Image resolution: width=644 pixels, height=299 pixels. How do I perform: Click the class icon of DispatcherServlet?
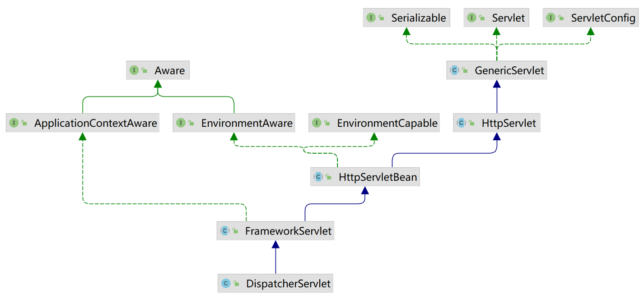tap(225, 284)
